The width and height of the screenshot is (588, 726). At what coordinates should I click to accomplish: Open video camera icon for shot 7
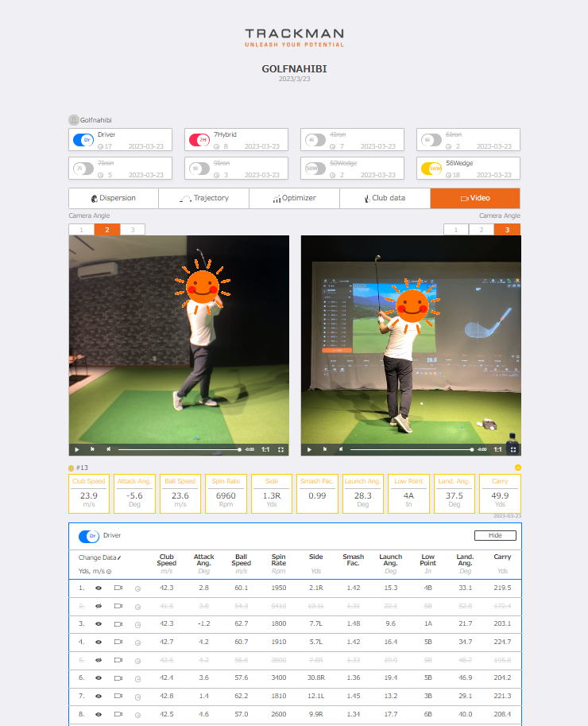[x=118, y=697]
